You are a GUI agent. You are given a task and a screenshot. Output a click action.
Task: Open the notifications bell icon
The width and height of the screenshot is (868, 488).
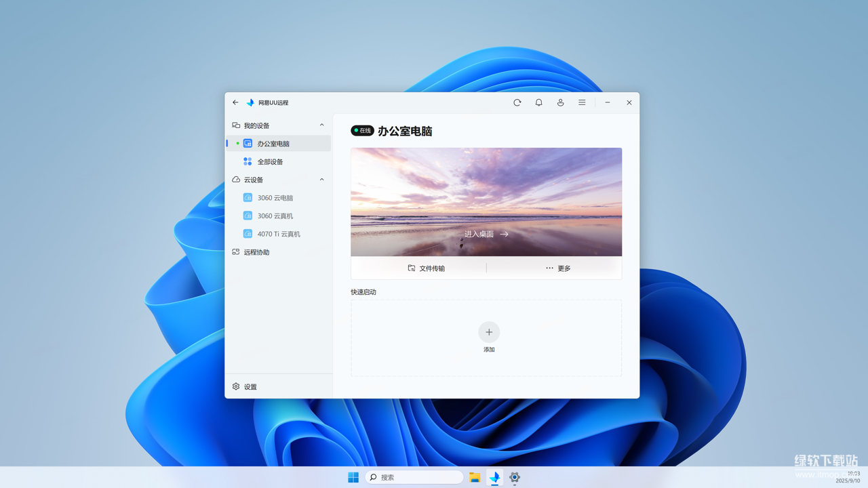tap(538, 102)
